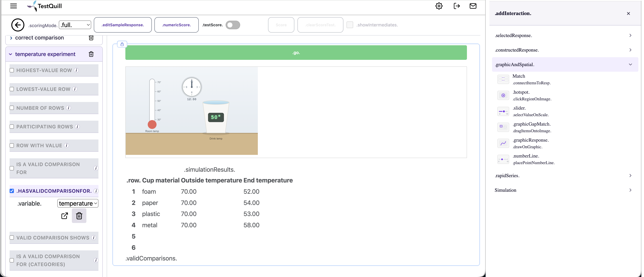Click the lock icon on interaction
This screenshot has width=644, height=277.
122,44
